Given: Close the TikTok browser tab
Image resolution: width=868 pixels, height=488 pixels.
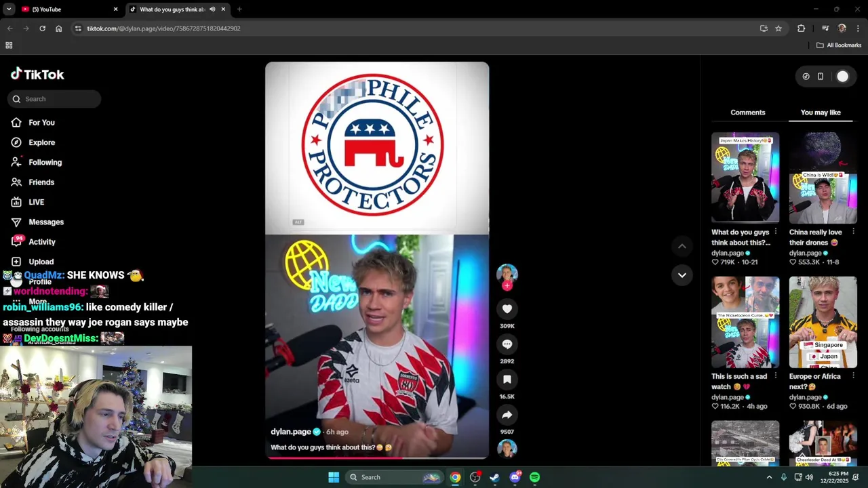Looking at the screenshot, I should [223, 9].
